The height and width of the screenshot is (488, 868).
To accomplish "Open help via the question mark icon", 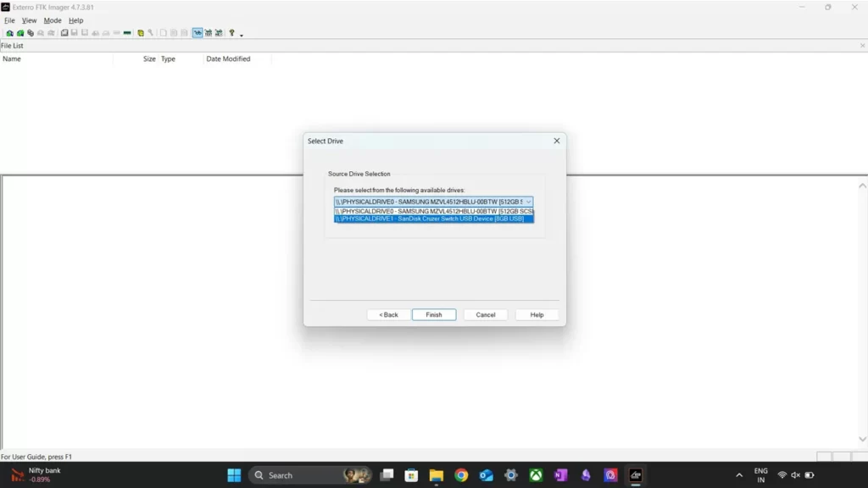I will coord(231,33).
